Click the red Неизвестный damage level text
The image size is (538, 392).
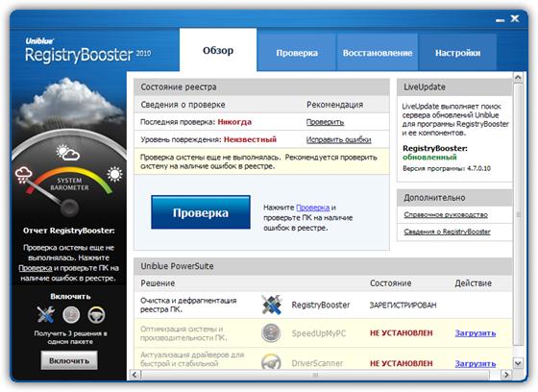250,139
